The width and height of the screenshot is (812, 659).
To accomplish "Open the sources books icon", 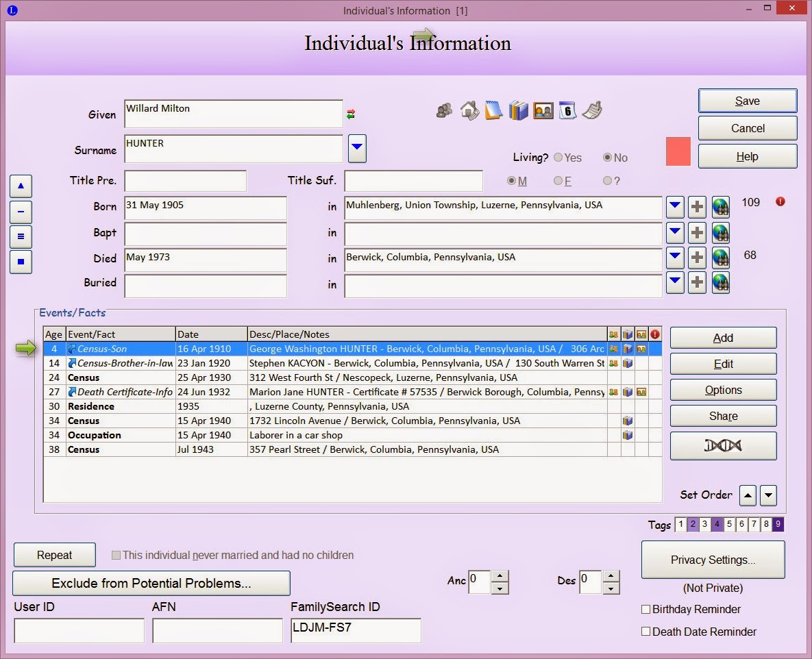I will click(518, 110).
